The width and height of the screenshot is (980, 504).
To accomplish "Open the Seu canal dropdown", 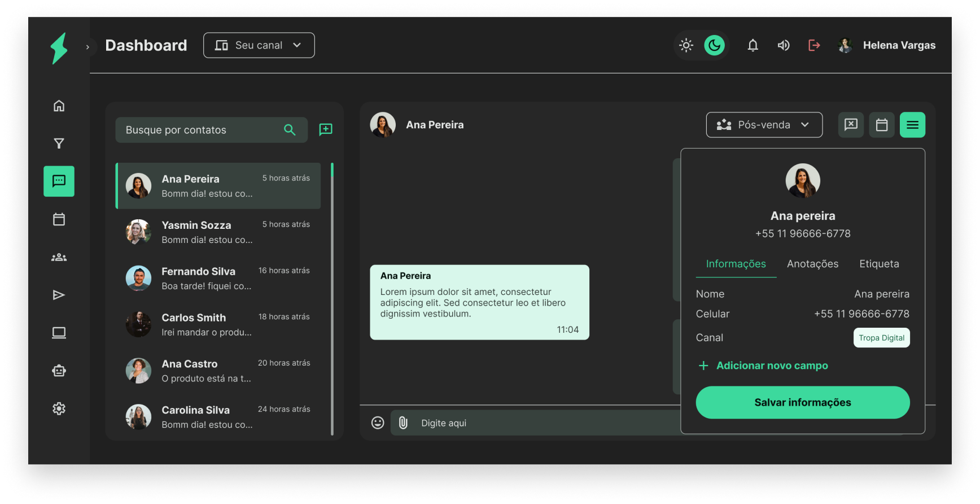I will [x=259, y=45].
